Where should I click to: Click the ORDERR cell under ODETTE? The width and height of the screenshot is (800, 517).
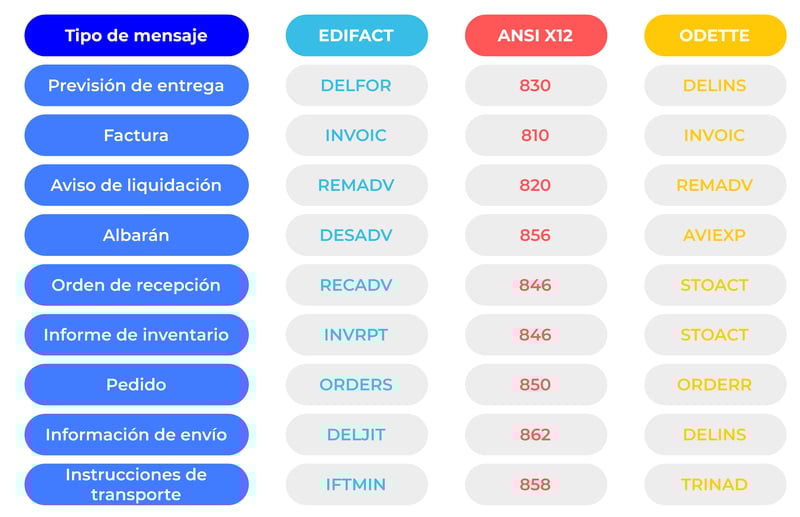pos(715,384)
